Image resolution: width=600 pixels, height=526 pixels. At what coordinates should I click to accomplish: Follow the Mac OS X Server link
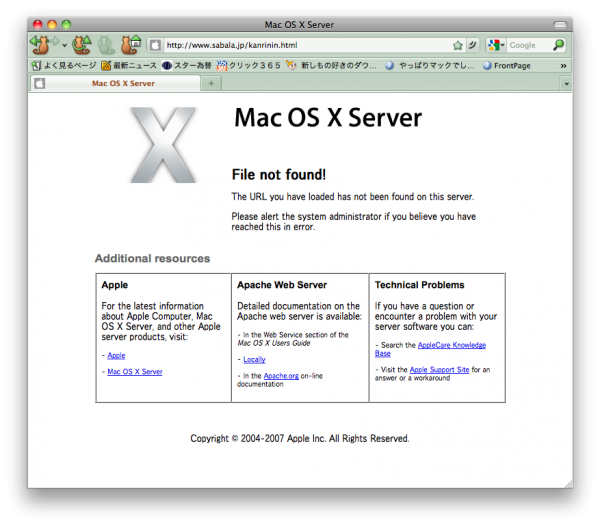click(x=135, y=371)
